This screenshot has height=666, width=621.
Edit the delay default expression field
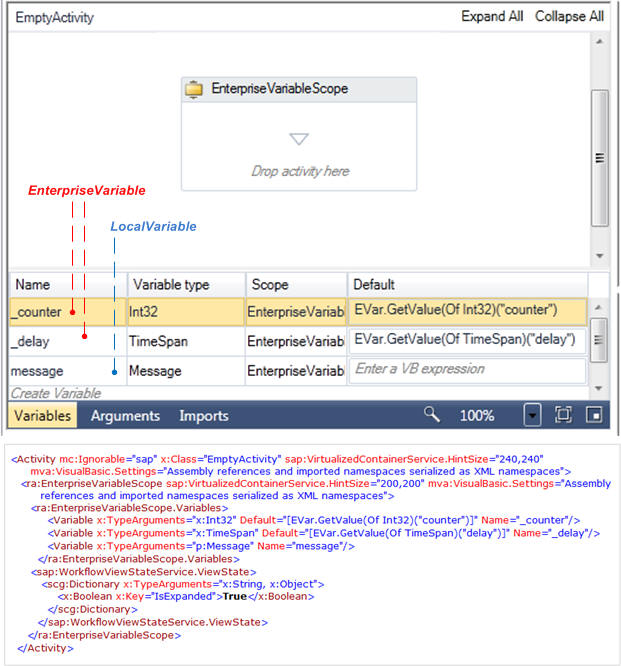coord(467,341)
